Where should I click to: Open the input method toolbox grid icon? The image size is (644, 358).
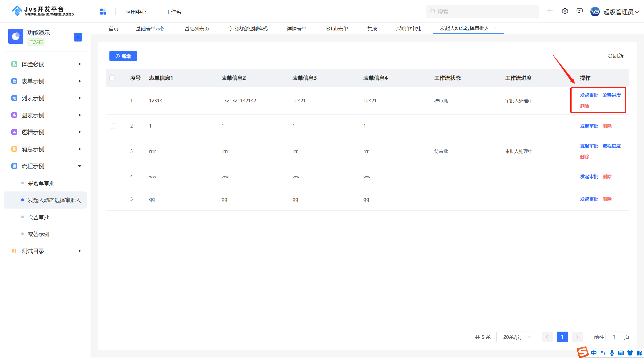[x=639, y=353]
